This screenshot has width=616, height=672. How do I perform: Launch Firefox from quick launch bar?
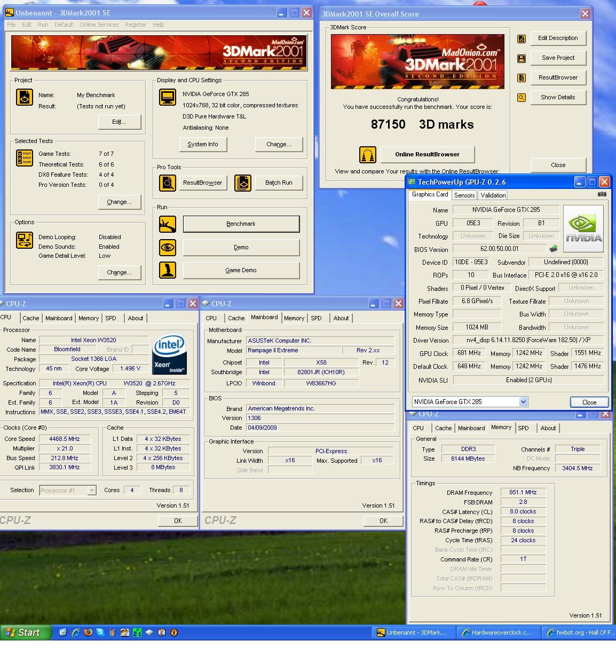coord(88,633)
